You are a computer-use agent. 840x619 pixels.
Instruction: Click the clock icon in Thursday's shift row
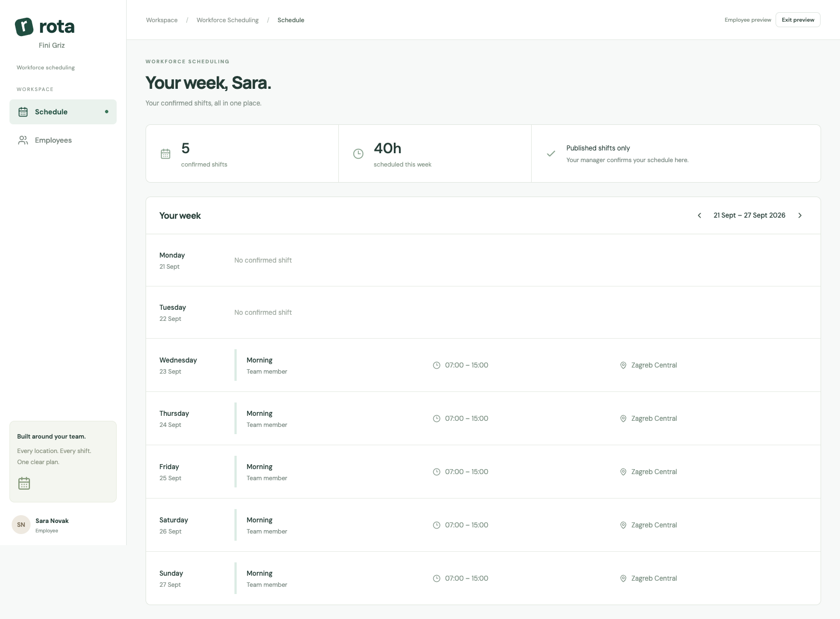[x=437, y=419]
